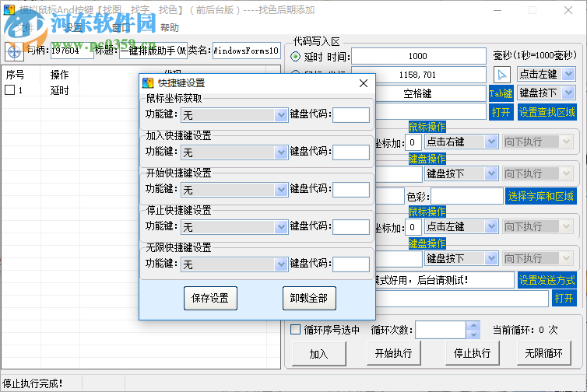This screenshot has height=392, width=587.
Task: Decrease 循环次数 with down spinner arrow
Action: tap(473, 334)
